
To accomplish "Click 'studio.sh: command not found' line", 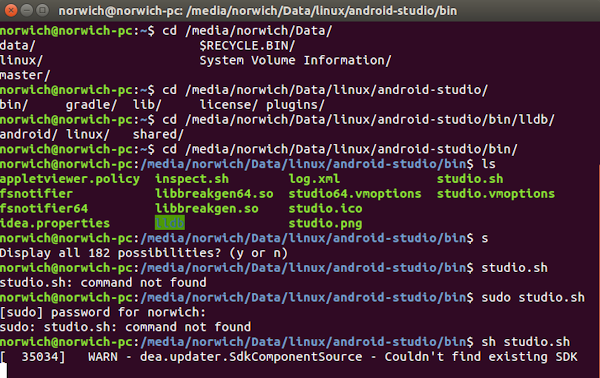I will pyautogui.click(x=103, y=283).
